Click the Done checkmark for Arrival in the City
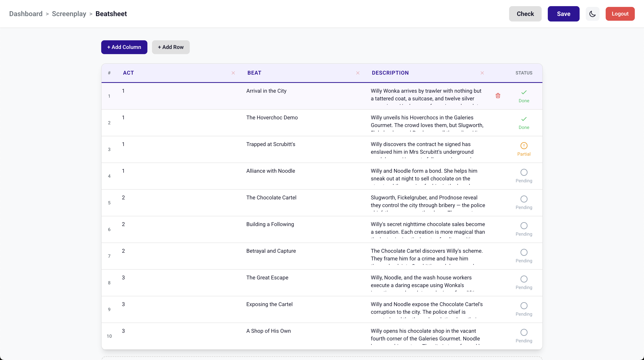The image size is (644, 360). 524,92
